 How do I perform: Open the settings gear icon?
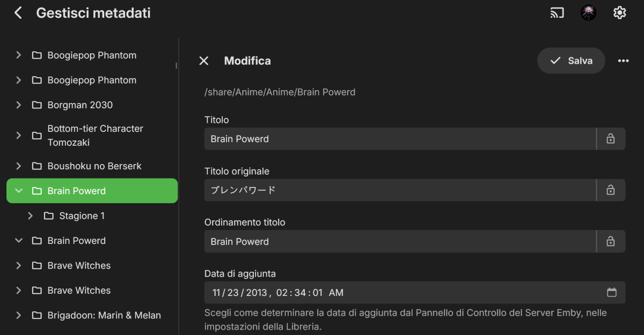pos(620,13)
